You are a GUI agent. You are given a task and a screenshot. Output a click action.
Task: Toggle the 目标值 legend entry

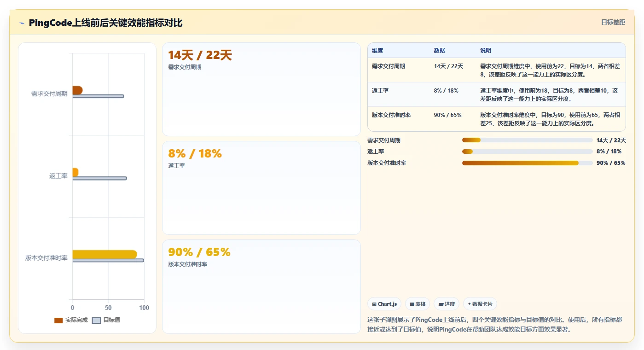click(106, 320)
